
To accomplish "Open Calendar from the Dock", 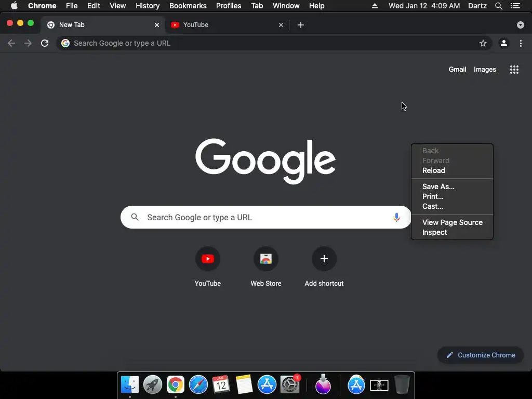I will coord(221,385).
